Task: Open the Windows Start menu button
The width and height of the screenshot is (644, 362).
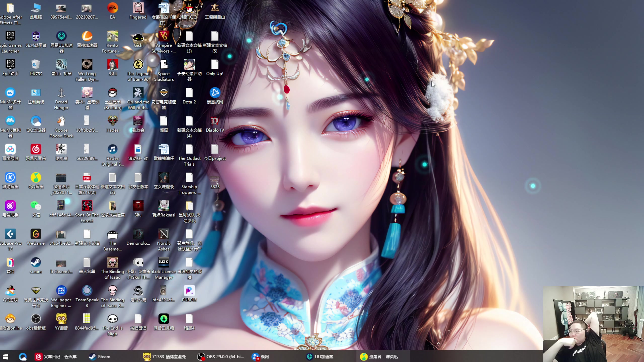Action: 6,356
